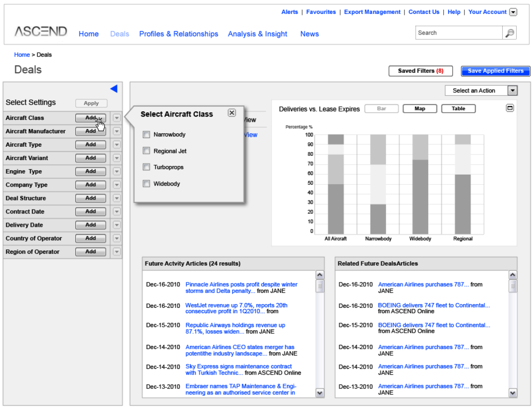
Task: Open Analysis & Insight menu
Action: click(258, 34)
